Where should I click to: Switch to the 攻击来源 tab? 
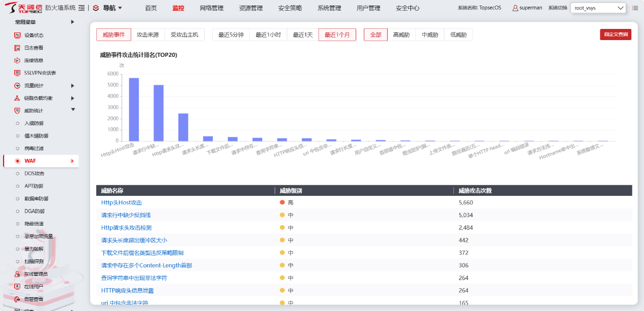147,35
